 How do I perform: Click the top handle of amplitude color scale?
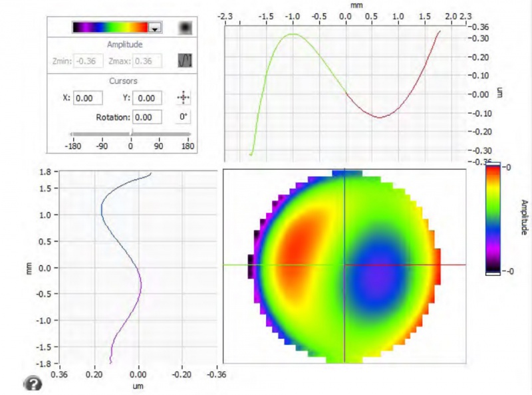pos(493,163)
